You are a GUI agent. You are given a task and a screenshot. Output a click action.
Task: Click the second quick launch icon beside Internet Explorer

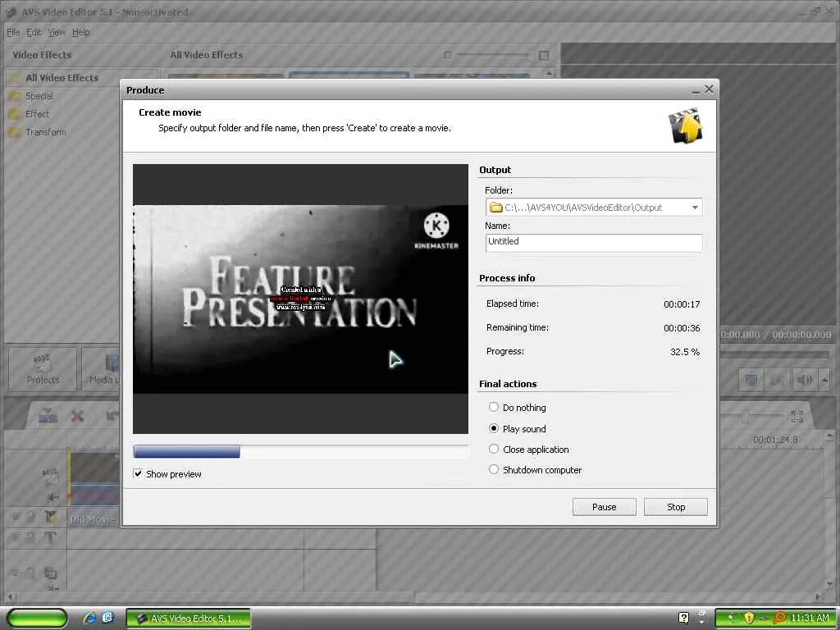pos(107,618)
